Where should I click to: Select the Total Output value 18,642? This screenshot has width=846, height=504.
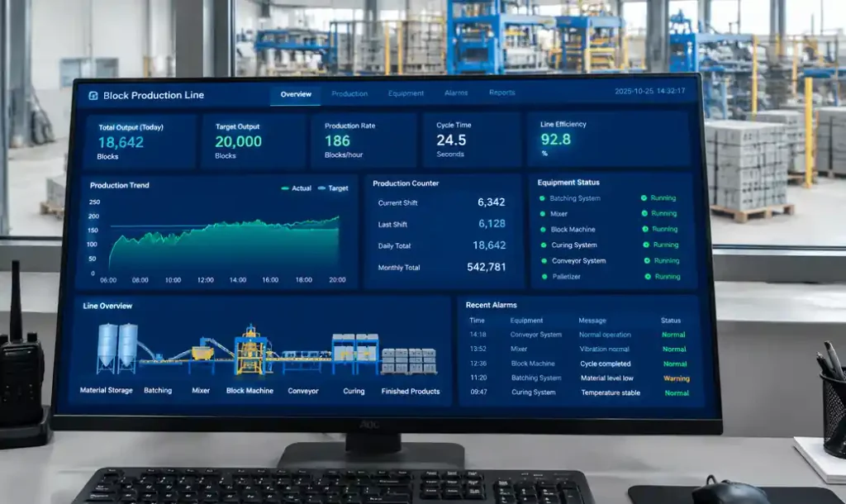point(121,142)
